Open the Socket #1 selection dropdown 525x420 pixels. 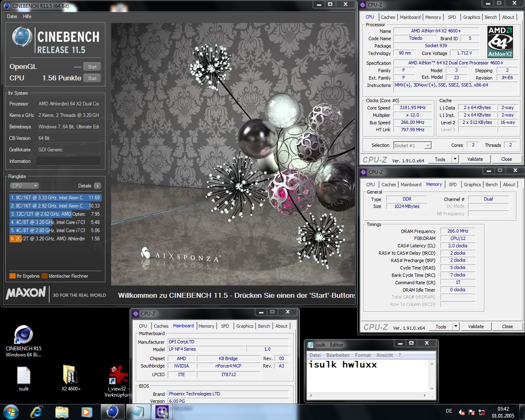coord(412,145)
